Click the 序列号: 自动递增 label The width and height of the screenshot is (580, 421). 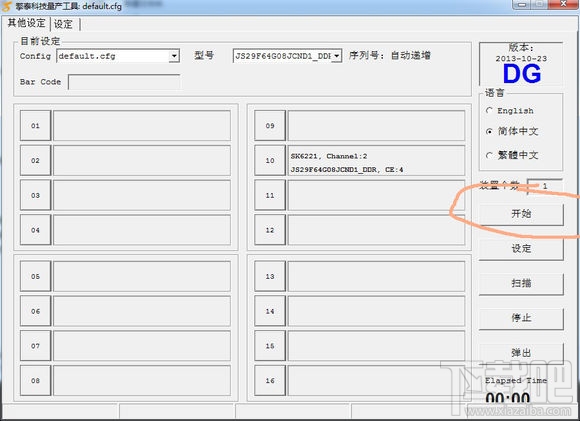tap(390, 55)
